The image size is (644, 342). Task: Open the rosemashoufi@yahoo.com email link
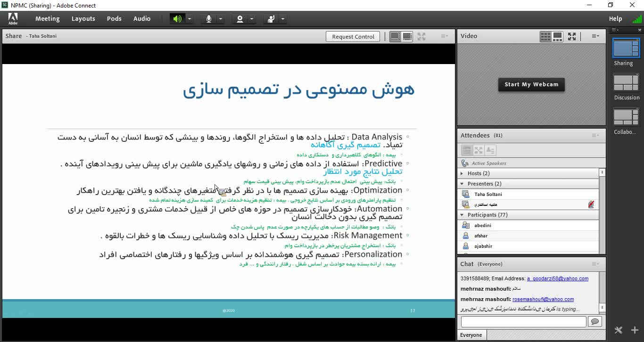543,299
